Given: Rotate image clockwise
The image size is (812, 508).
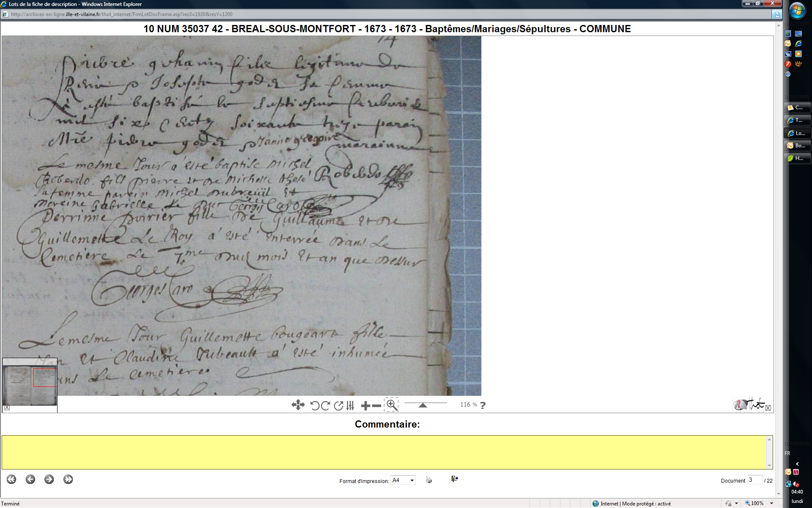Looking at the screenshot, I should coord(325,406).
